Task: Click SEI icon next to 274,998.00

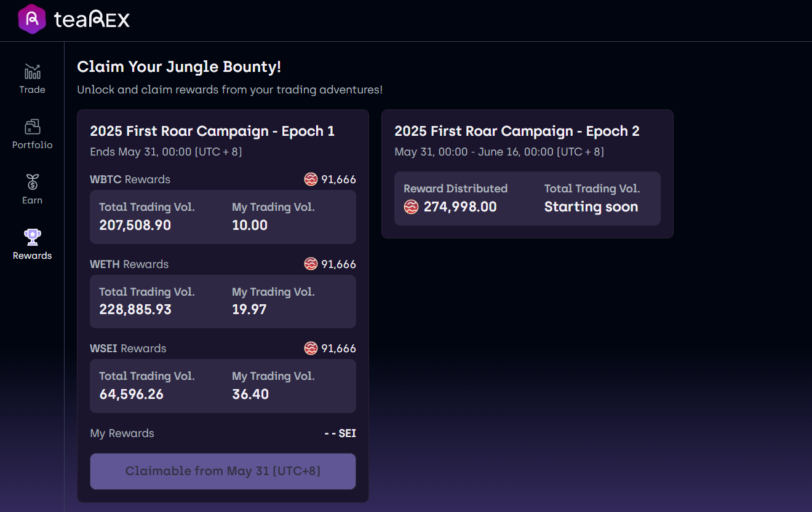Action: tap(411, 207)
